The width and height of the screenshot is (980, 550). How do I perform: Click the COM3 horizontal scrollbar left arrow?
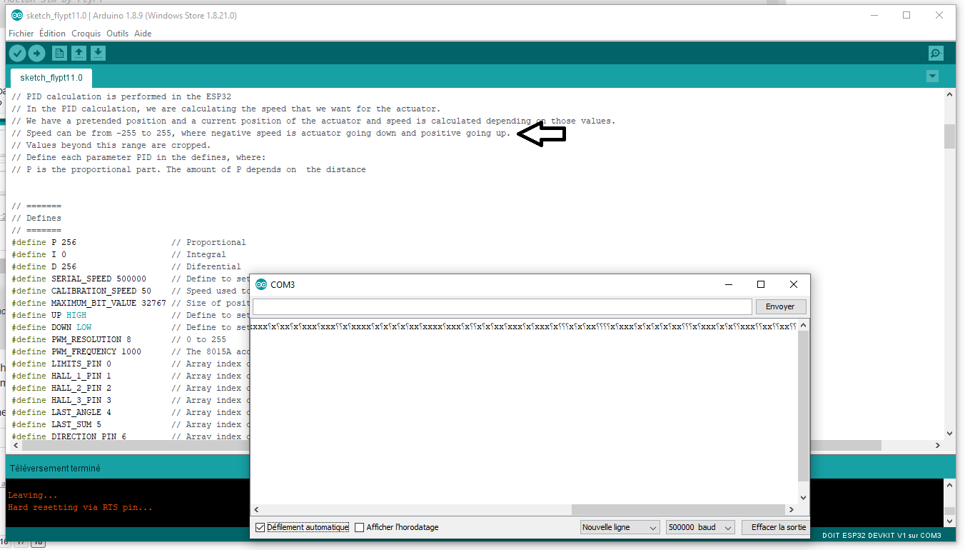(256, 510)
